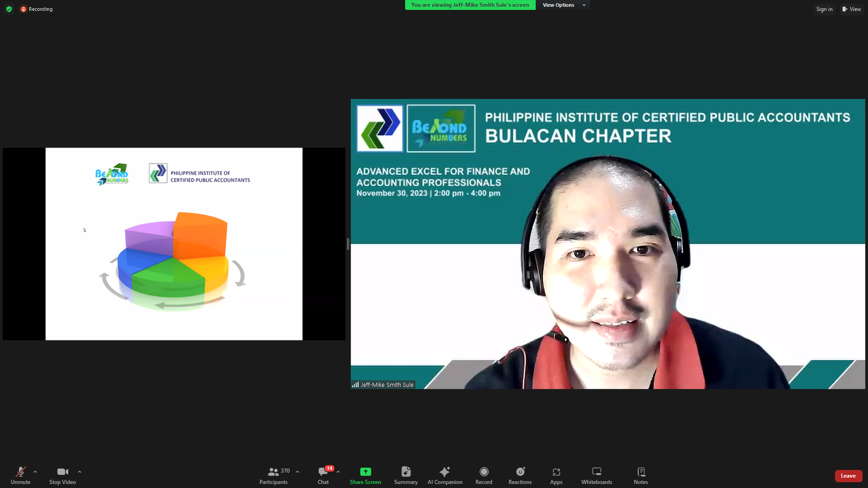Expand the View Options dropdown

point(564,5)
